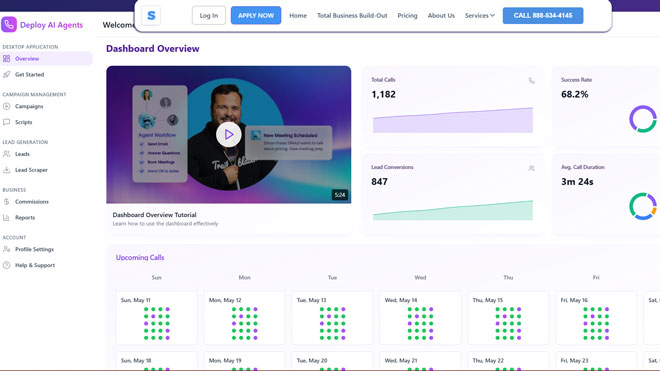Click the Dashboard Overview Tutorial title text
Screen dimensions: 660x371
pyautogui.click(x=154, y=215)
